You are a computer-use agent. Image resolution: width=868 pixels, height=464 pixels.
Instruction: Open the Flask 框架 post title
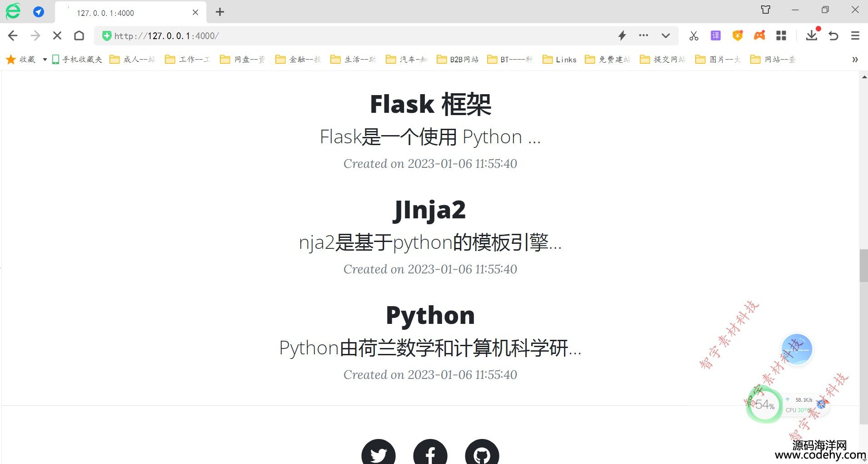tap(430, 104)
